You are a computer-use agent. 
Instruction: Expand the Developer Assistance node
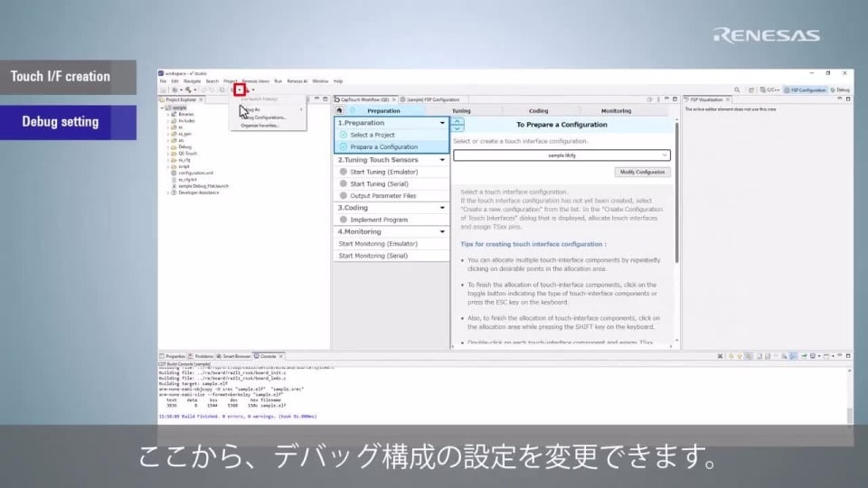coord(168,193)
